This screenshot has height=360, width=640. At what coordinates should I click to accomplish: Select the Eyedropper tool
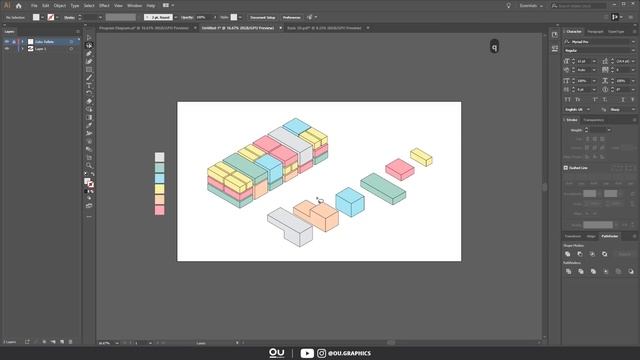coord(89,125)
